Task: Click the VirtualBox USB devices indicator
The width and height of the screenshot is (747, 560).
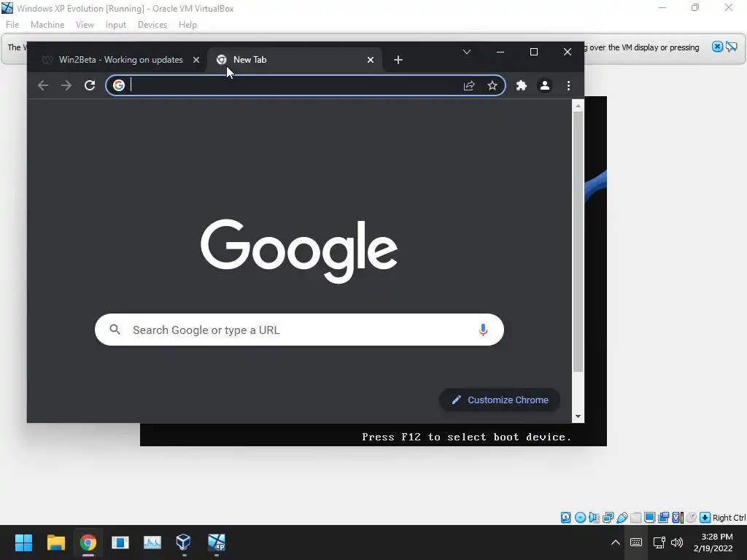Action: coord(622,518)
